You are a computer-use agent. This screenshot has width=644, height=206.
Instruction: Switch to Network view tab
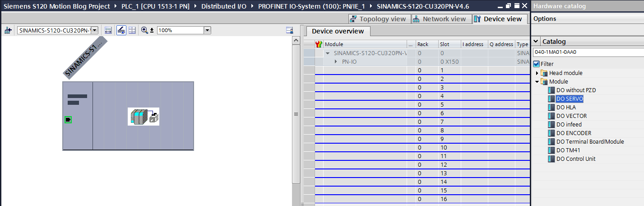[x=440, y=19]
